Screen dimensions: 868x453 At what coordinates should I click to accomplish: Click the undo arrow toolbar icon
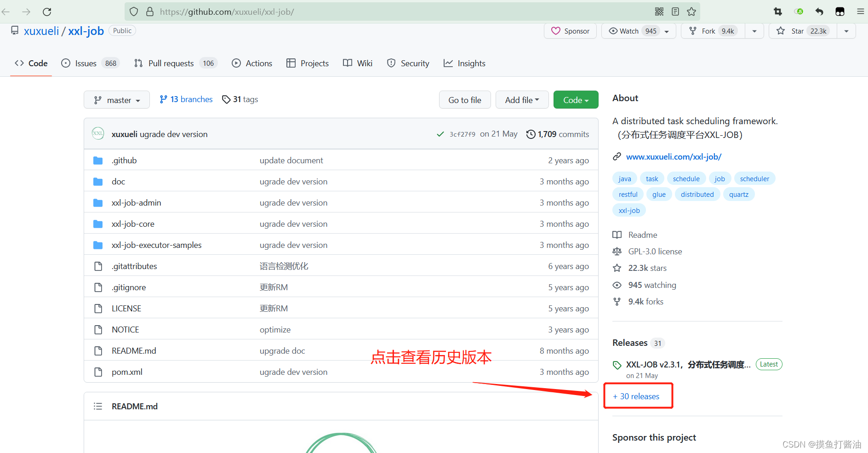point(819,11)
